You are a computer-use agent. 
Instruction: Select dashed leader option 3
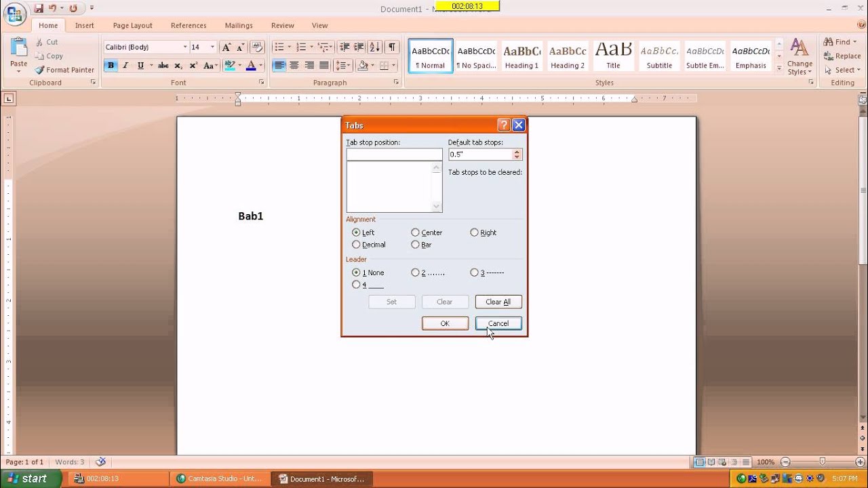[474, 272]
